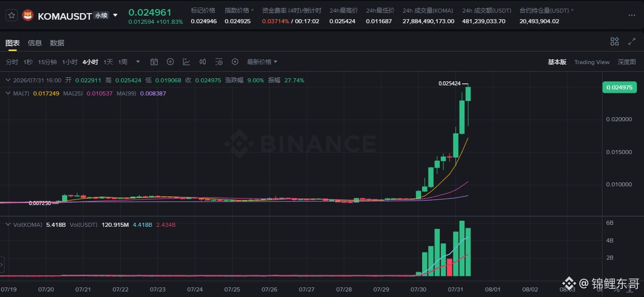Screen dimensions: 644x297
Task: Click the 24h最低价 value 0.011687
Action: [x=379, y=21]
